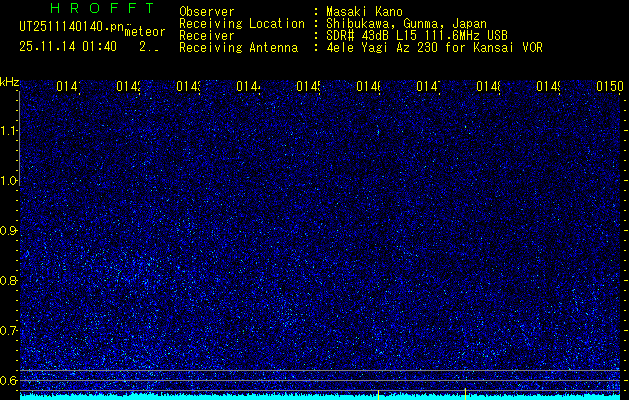Click the kHz axis unit label

click(x=10, y=82)
